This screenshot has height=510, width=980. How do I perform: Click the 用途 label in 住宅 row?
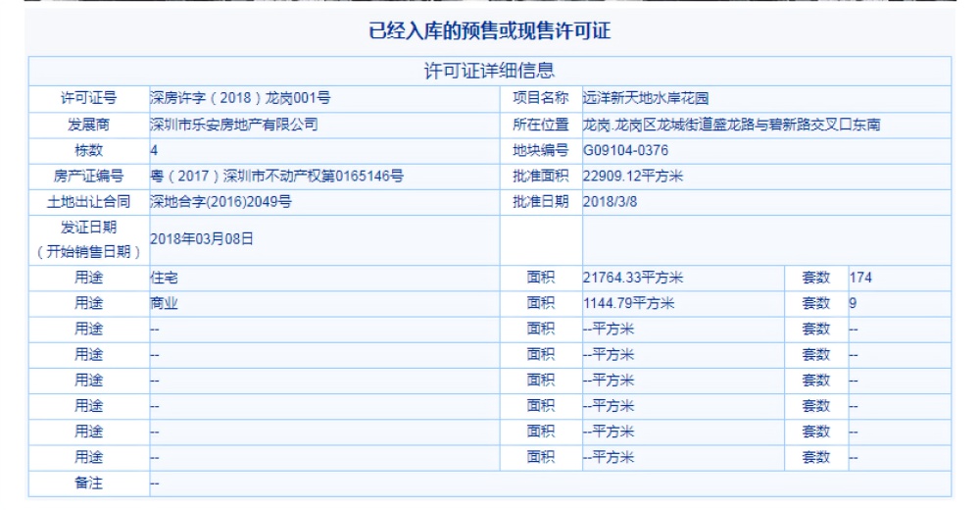click(88, 278)
